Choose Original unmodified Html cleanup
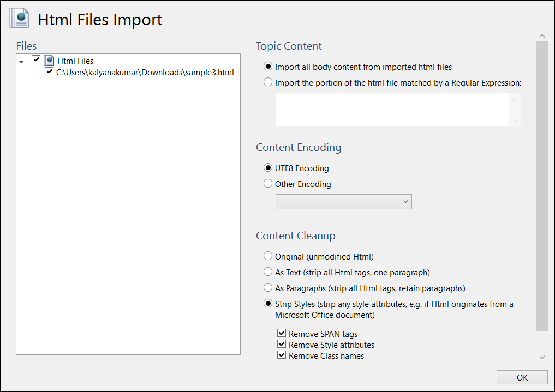Viewport: 555px width, 392px height. (268, 256)
